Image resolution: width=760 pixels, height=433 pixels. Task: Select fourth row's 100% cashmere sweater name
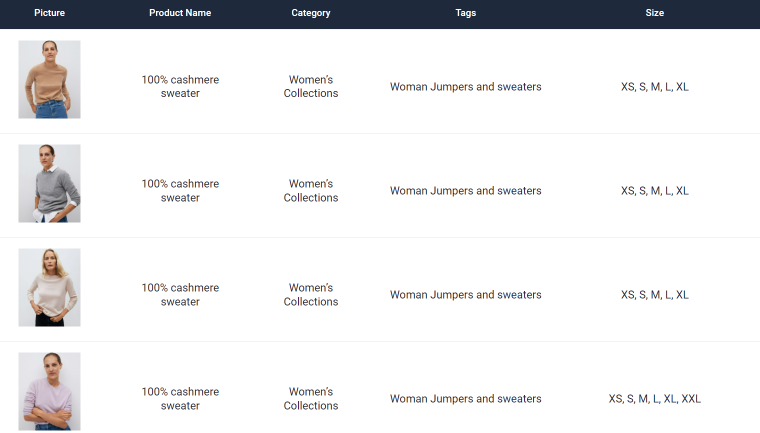pyautogui.click(x=180, y=399)
